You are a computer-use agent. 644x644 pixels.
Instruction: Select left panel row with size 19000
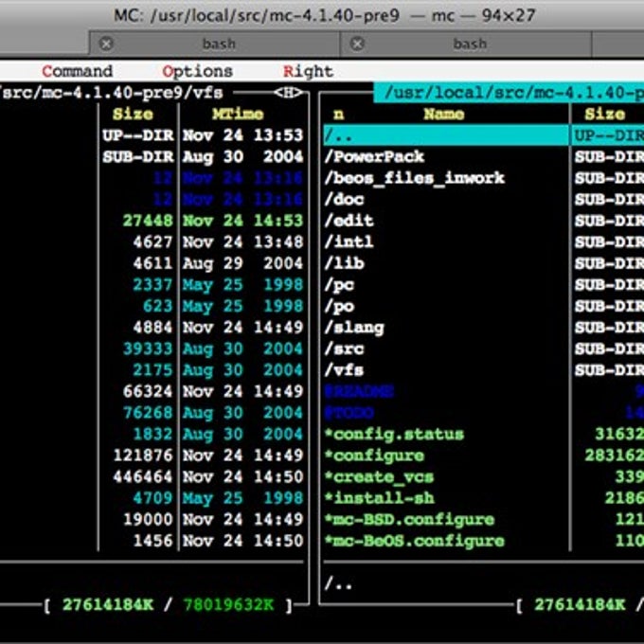tap(152, 520)
